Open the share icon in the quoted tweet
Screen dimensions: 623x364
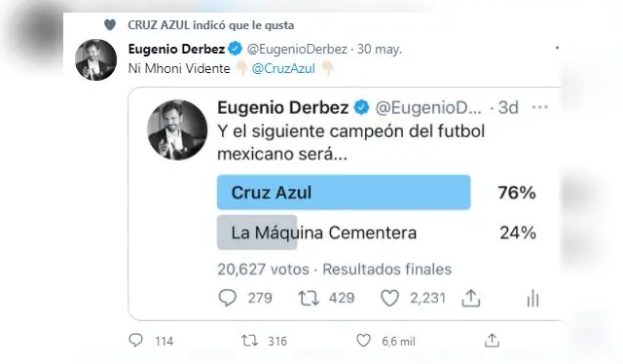471,298
